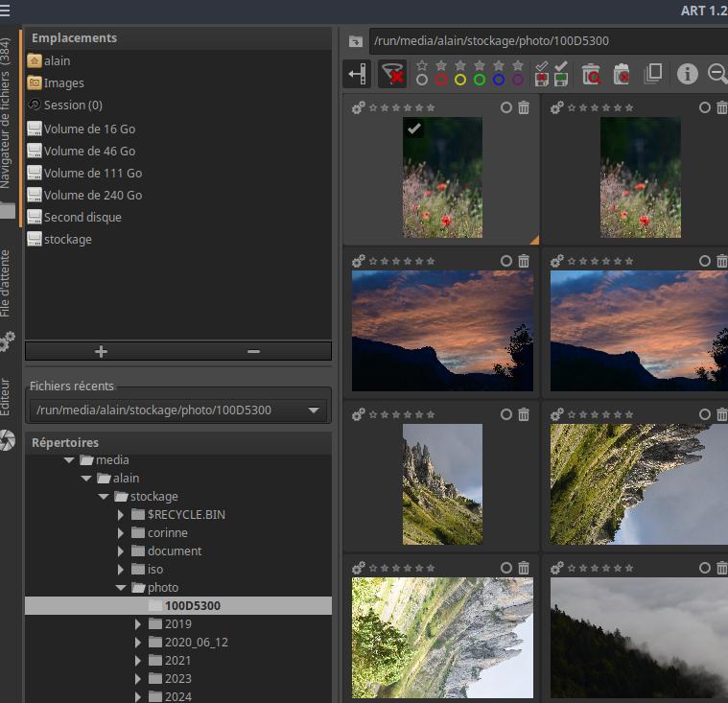Trash the left sunset thumbnail
Viewport: 728px width, 703px height.
pos(524,261)
